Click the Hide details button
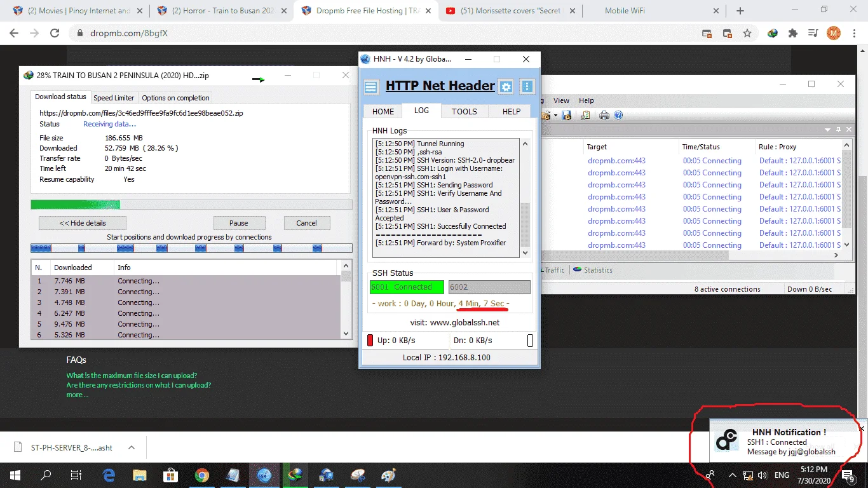Viewport: 868px width, 488px height. click(x=83, y=223)
